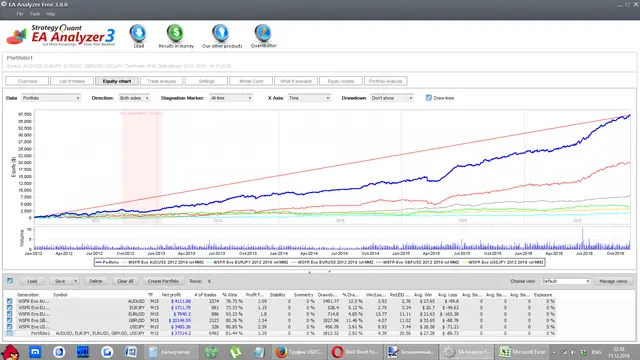Select the Equity chart tab
This screenshot has height=360, width=640.
[117, 81]
